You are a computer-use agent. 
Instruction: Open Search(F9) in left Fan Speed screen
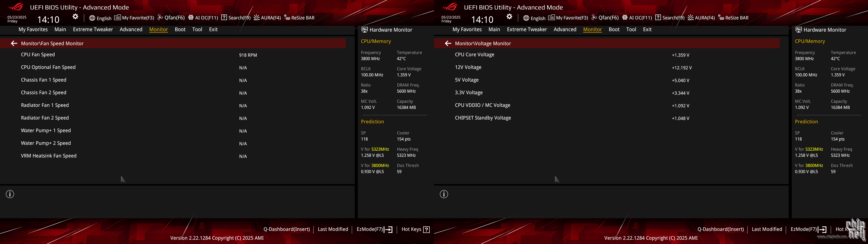point(236,18)
